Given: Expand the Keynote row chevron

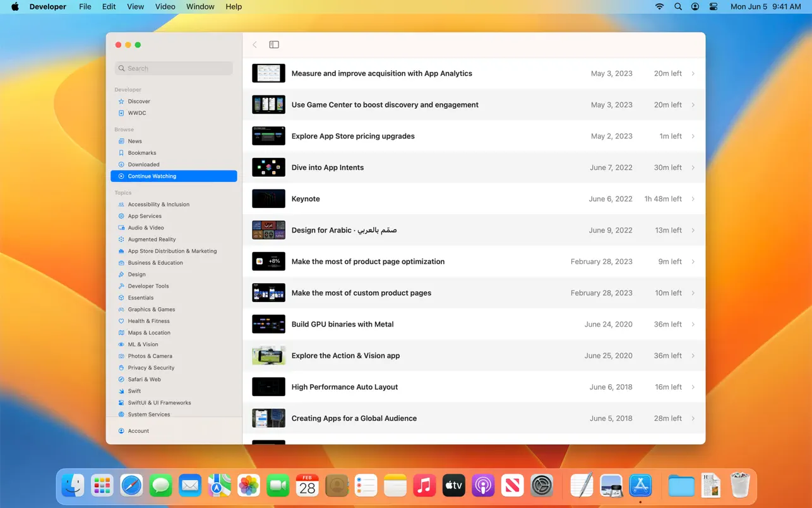Looking at the screenshot, I should pyautogui.click(x=693, y=199).
